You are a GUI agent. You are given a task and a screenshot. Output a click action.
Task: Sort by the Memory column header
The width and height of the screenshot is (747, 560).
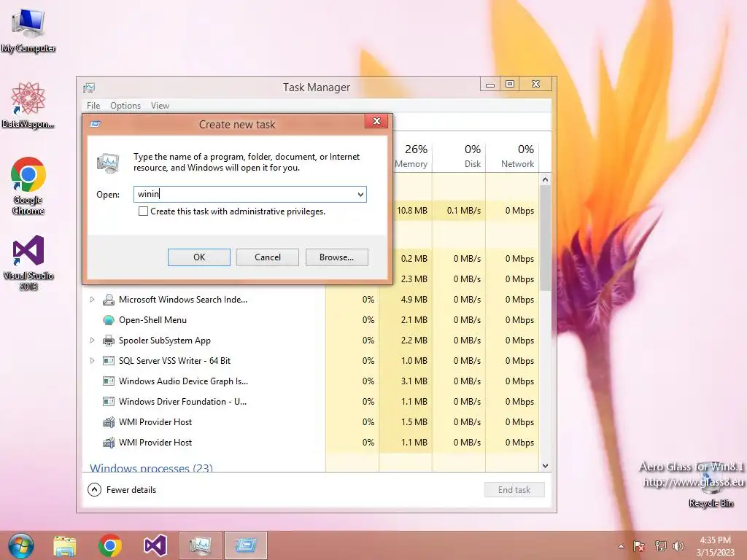pos(411,156)
